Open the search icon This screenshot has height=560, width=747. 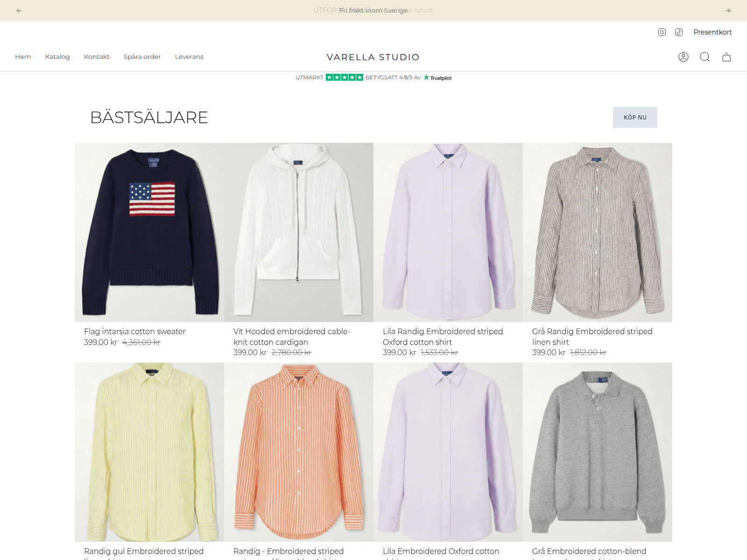705,57
